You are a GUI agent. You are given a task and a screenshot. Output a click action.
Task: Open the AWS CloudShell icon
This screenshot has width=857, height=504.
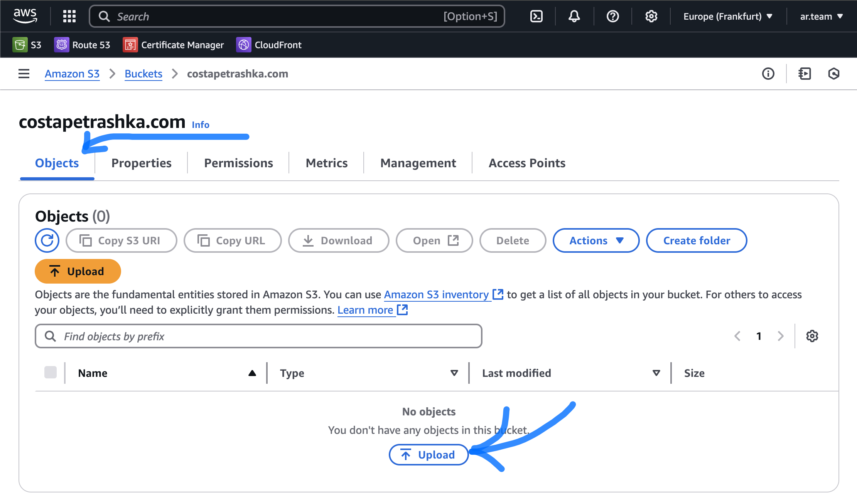tap(536, 16)
